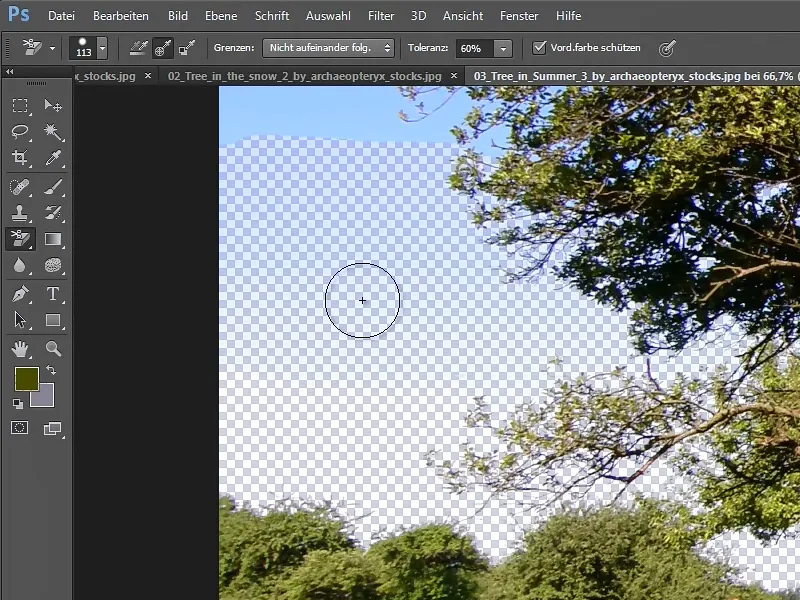Open the 3D menu
The width and height of the screenshot is (800, 600).
tap(418, 16)
